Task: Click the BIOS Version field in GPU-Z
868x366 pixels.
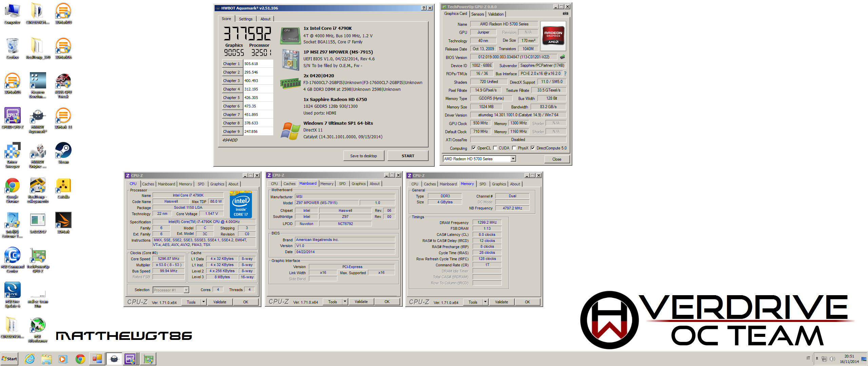Action: 514,57
